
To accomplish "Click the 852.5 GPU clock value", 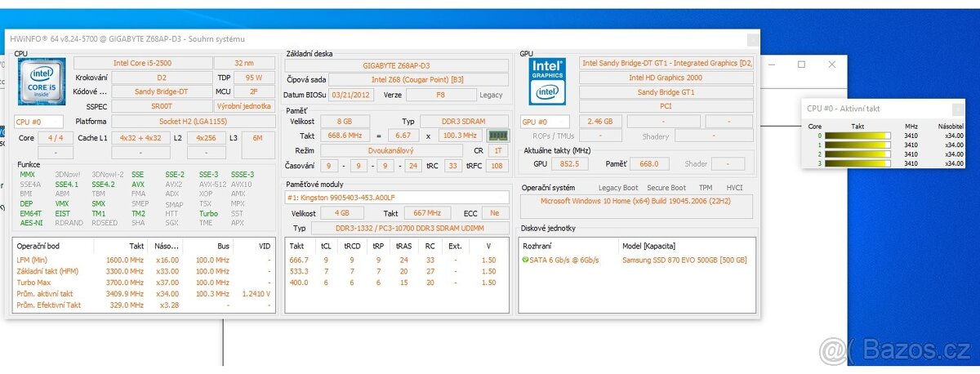I will click(570, 163).
